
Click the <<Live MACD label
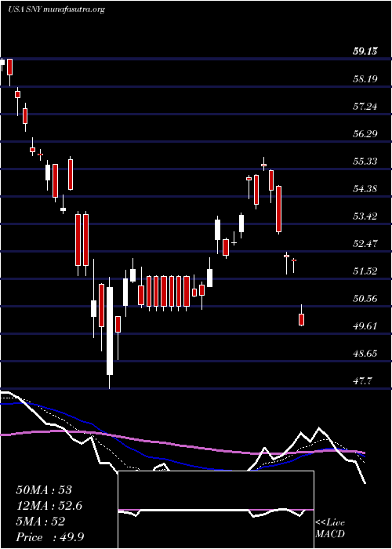330,529
